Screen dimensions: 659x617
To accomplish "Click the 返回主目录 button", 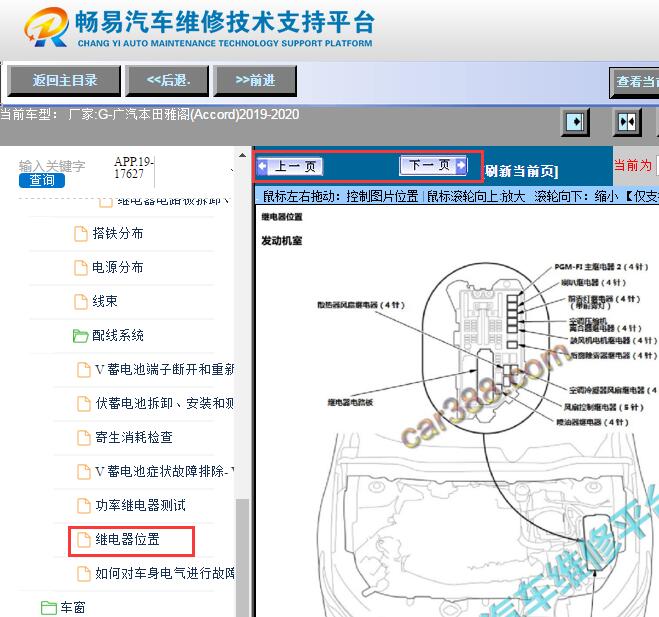I will coord(64,81).
